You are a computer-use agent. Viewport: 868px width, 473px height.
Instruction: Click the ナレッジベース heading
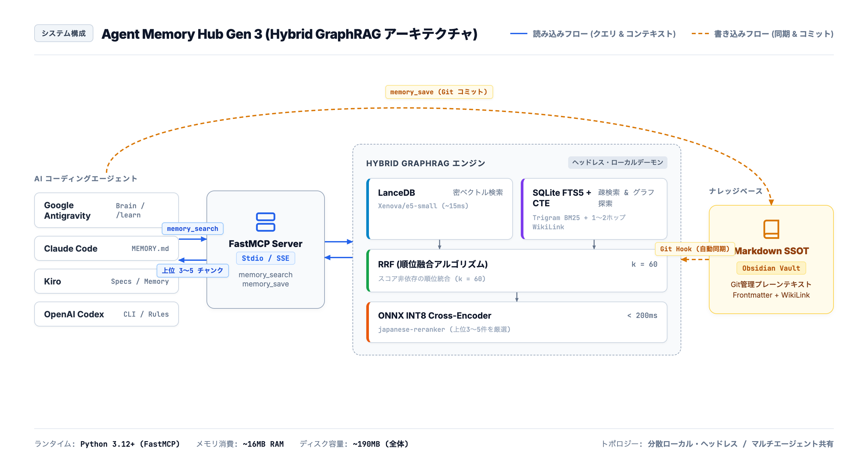click(735, 191)
